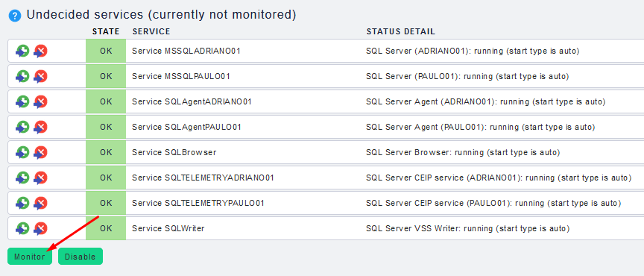Add MSSQLADRIANO01 service to monitored
Image resolution: width=644 pixels, height=276 pixels.
(22, 51)
